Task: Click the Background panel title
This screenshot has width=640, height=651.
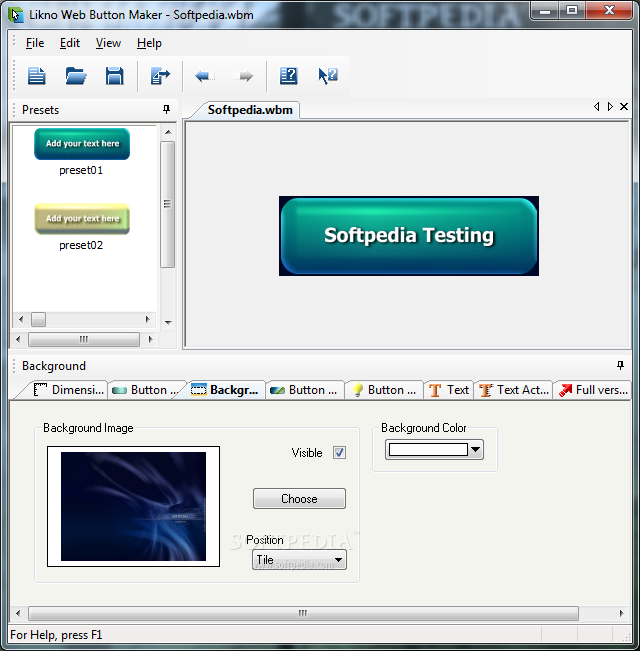Action: point(54,366)
